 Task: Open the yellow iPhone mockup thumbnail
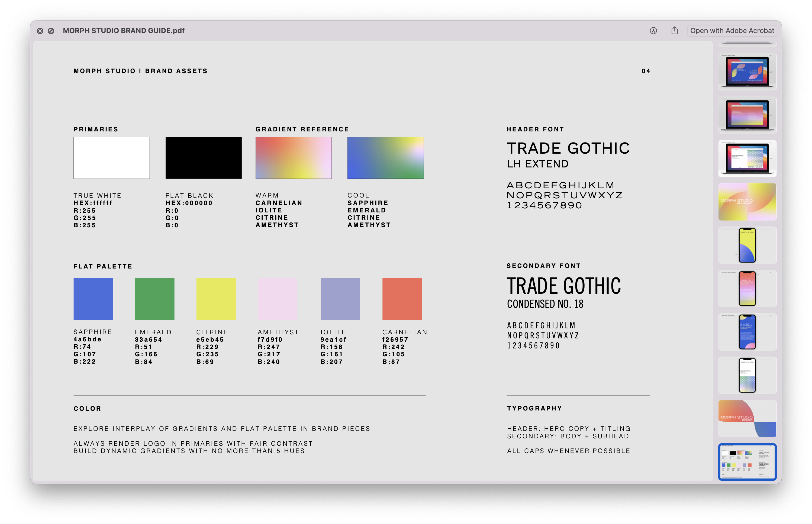click(x=747, y=245)
